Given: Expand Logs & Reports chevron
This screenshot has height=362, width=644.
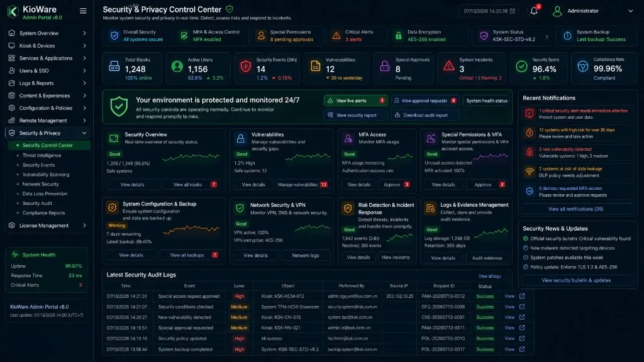Looking at the screenshot, I should tap(84, 84).
